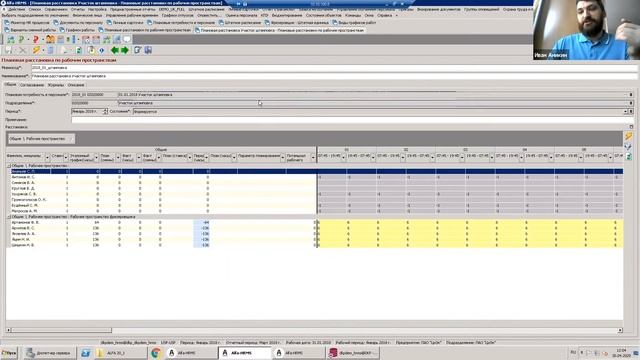Switch to the Общие tab
640x360 pixels.
point(10,84)
